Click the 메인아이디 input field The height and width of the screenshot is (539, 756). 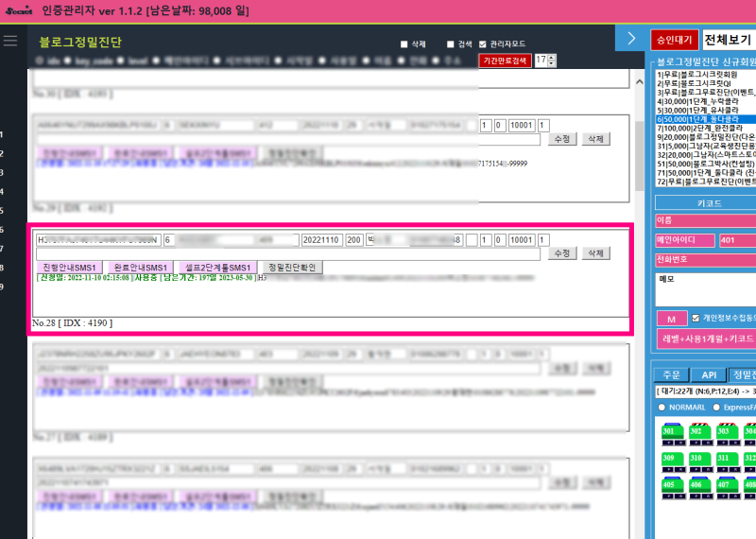(x=684, y=240)
